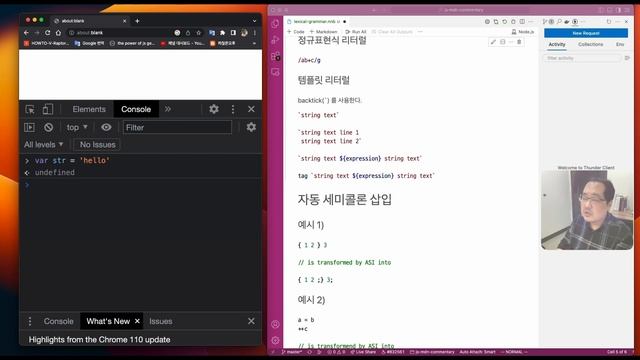Click the New Request button
The width and height of the screenshot is (640, 360).
(586, 33)
